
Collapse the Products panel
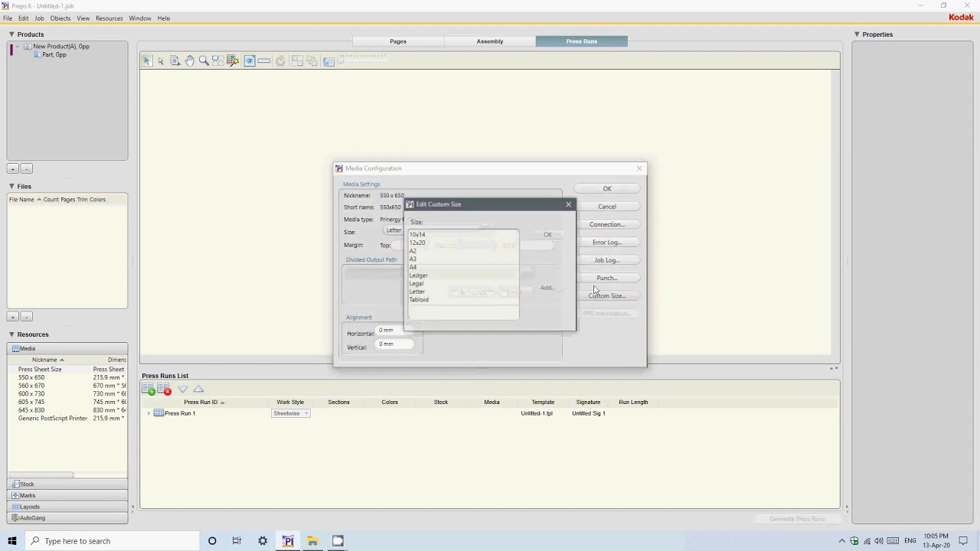(x=11, y=34)
